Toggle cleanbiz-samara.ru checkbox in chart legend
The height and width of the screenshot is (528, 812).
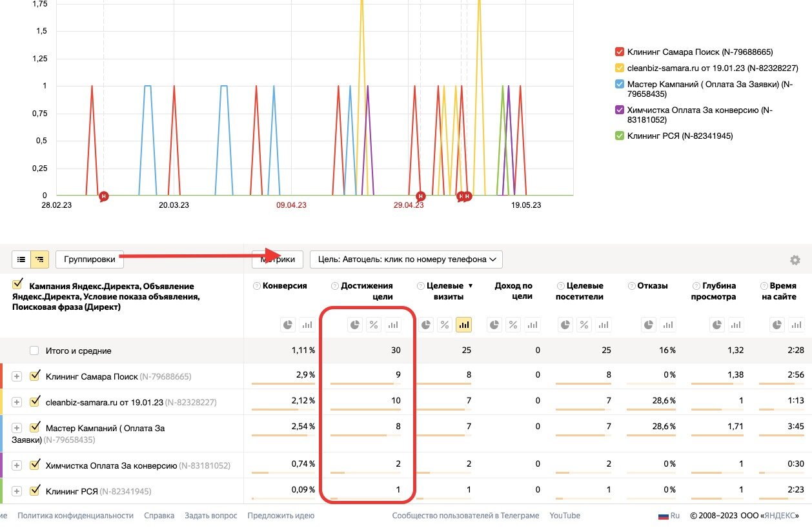point(620,68)
